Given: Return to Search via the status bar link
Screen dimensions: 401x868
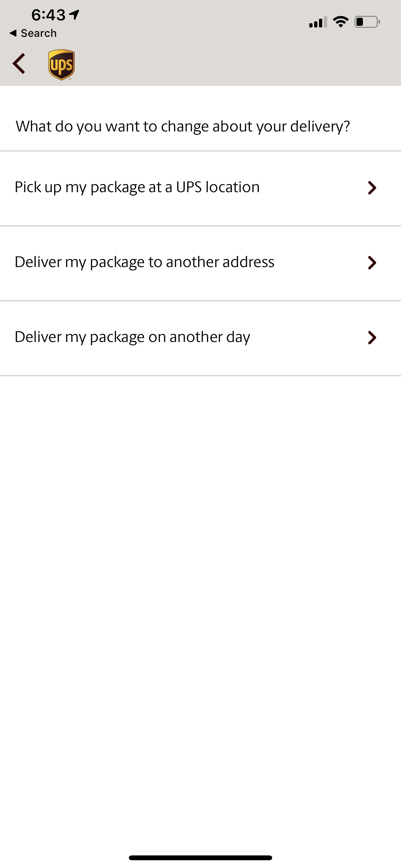Looking at the screenshot, I should (x=33, y=33).
